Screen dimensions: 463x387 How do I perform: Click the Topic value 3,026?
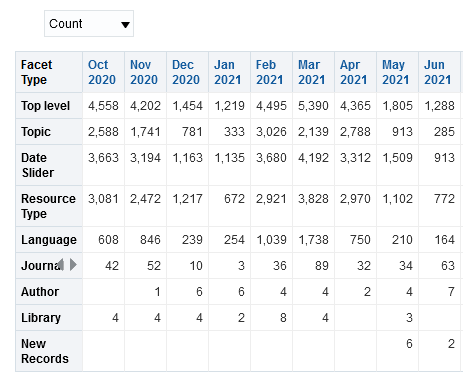click(x=271, y=132)
